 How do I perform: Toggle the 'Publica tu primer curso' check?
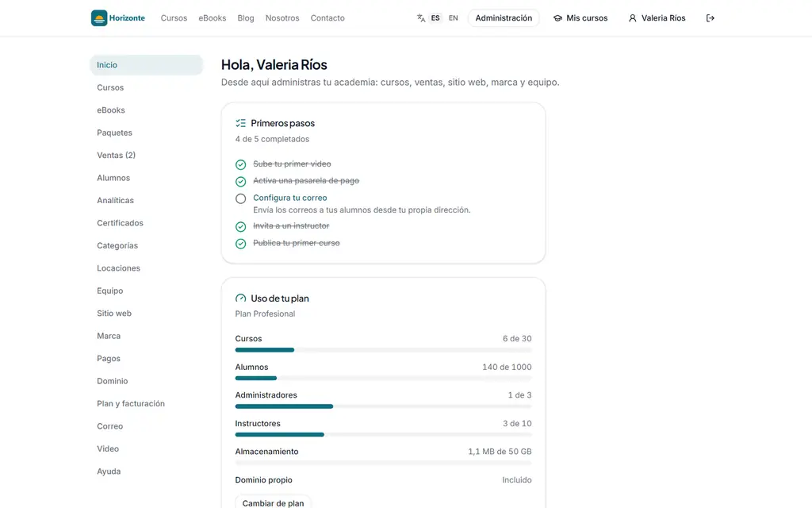(241, 244)
